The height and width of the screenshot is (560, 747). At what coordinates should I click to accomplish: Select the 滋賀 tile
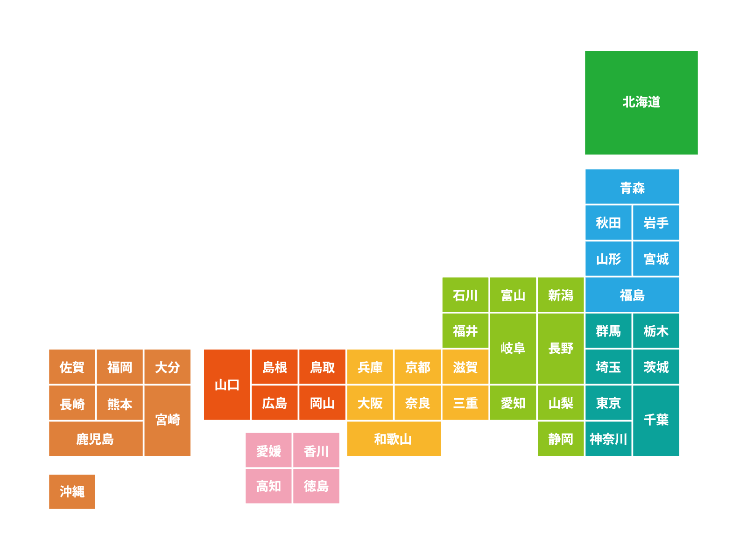[x=465, y=366]
